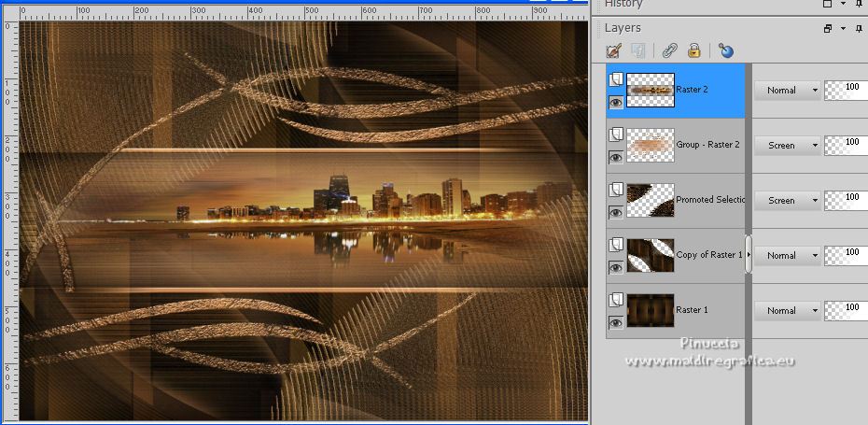This screenshot has width=868, height=425.
Task: Click the Layers palette splitter handle
Action: coord(749,254)
